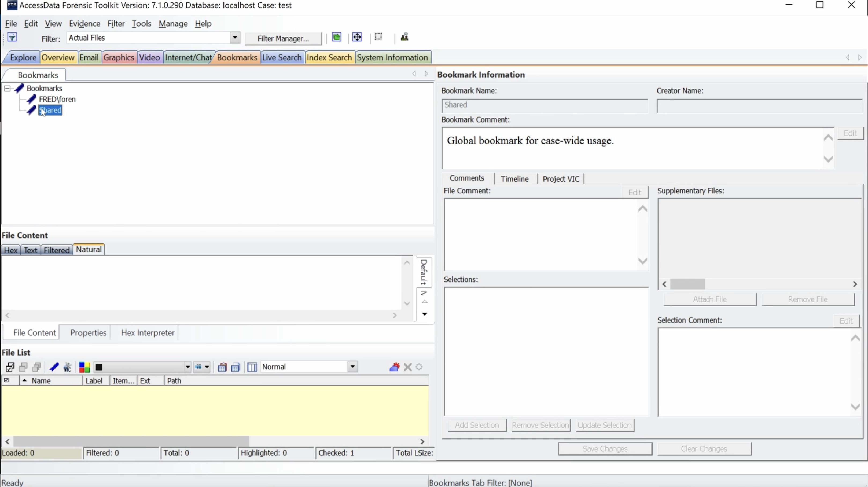
Task: Click the Update Selection button
Action: 605,425
